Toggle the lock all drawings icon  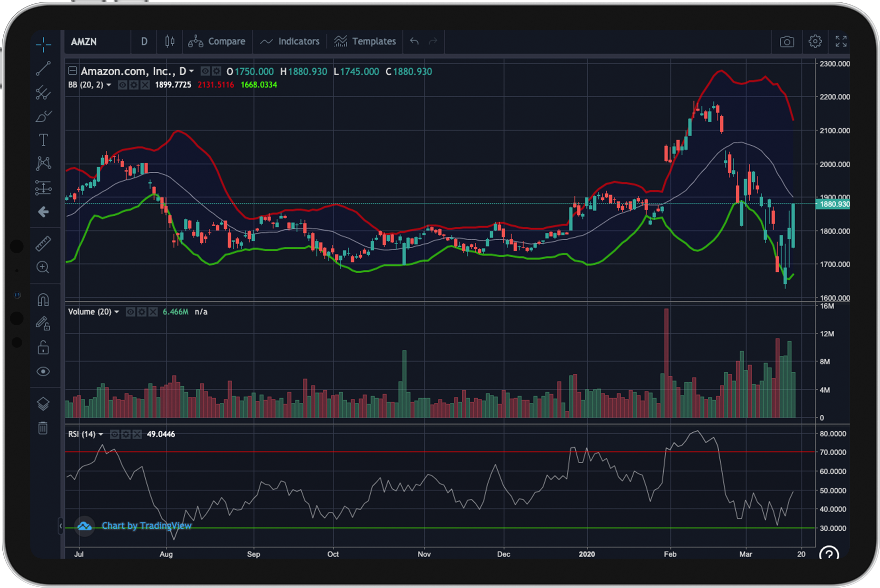[x=43, y=348]
